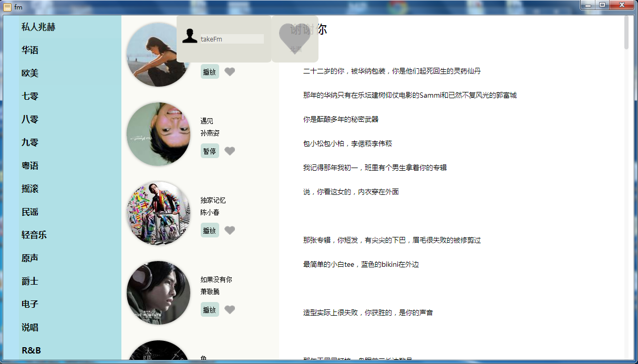The width and height of the screenshot is (638, 364).
Task: Play 如果没有你 with its 播放 button
Action: (210, 310)
